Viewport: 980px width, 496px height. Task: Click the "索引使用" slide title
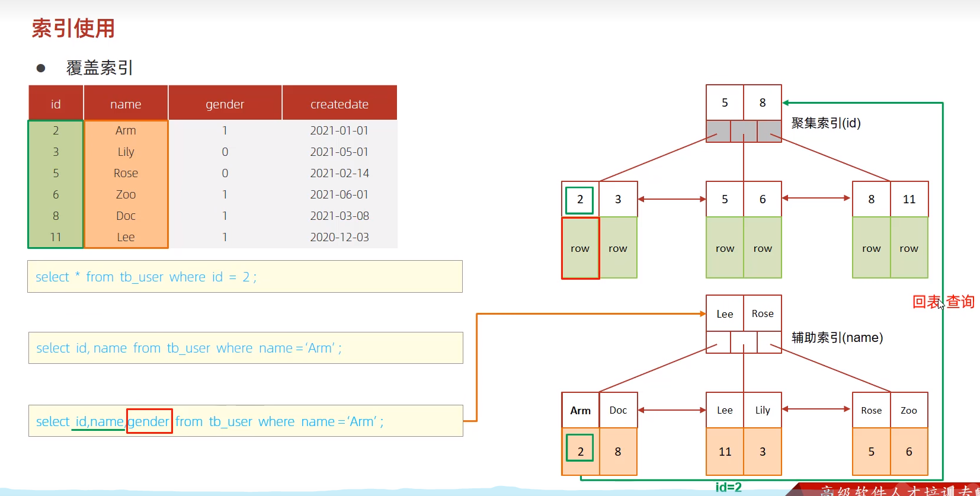[x=73, y=28]
